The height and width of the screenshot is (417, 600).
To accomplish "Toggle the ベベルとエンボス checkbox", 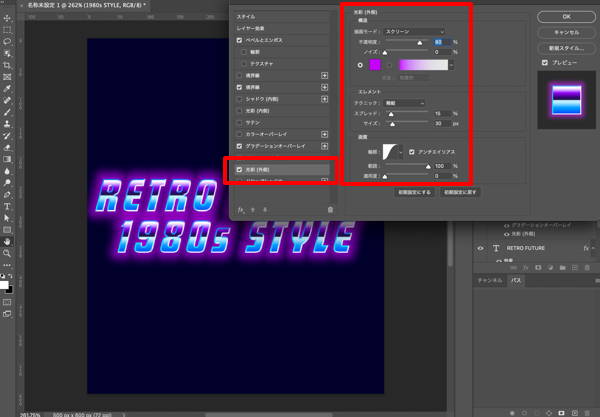I will [x=240, y=40].
